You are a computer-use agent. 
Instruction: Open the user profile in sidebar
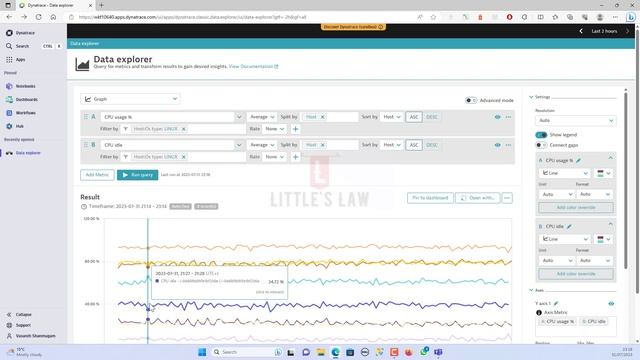coord(31,336)
